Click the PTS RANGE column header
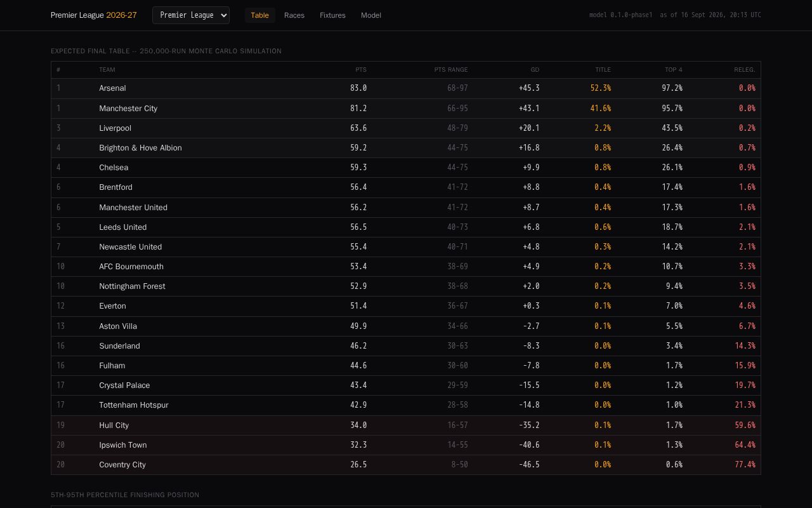 451,70
